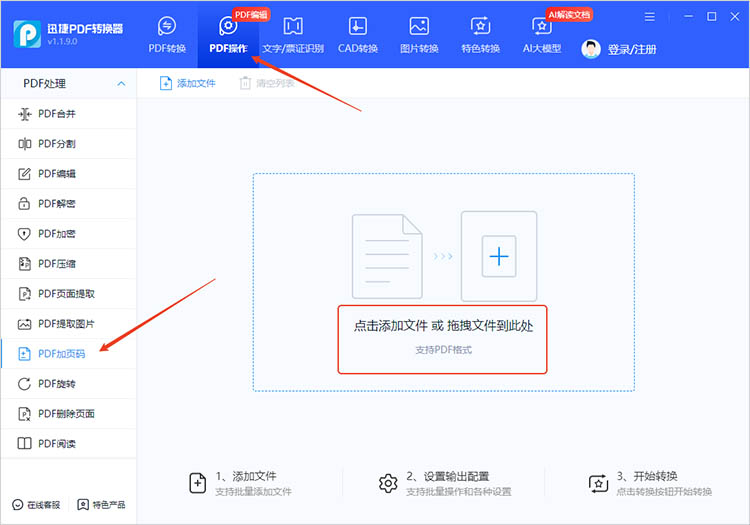Open the 图片转换 tab
The image size is (750, 525).
pyautogui.click(x=419, y=34)
